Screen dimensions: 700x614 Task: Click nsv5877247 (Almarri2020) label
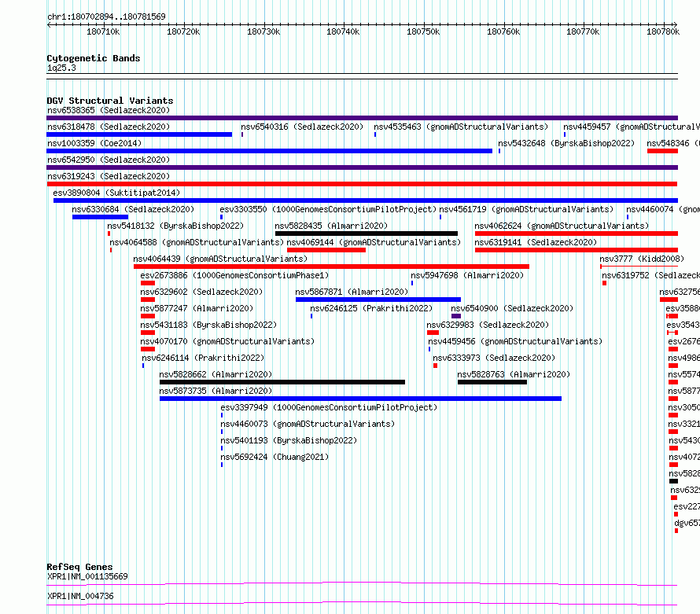(197, 308)
